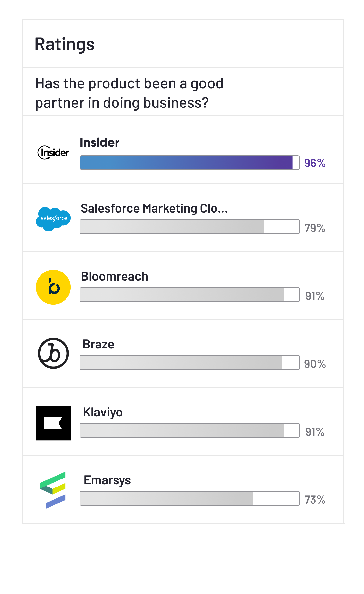Select the Emarsys vendor name
The image size is (364, 594).
pos(107,480)
